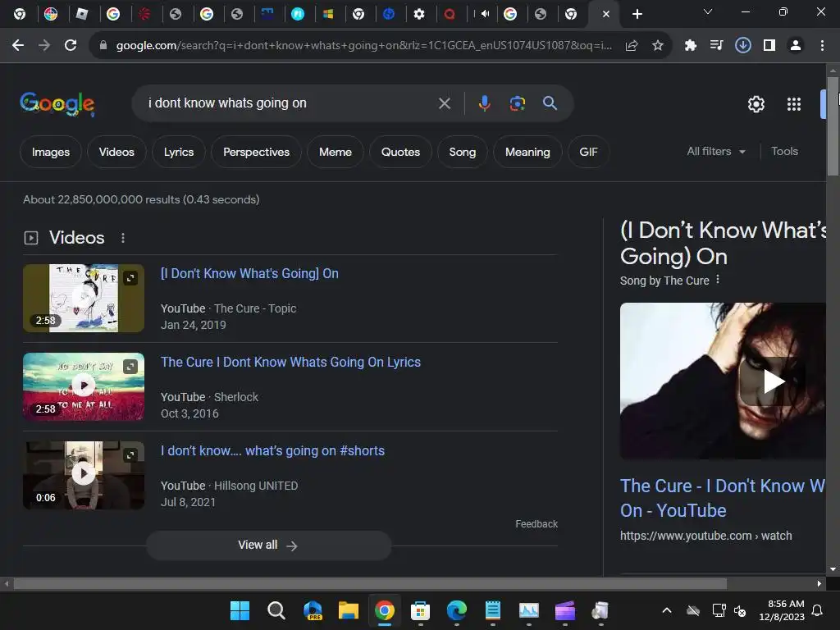
Task: Clear the search box with the X
Action: click(445, 103)
